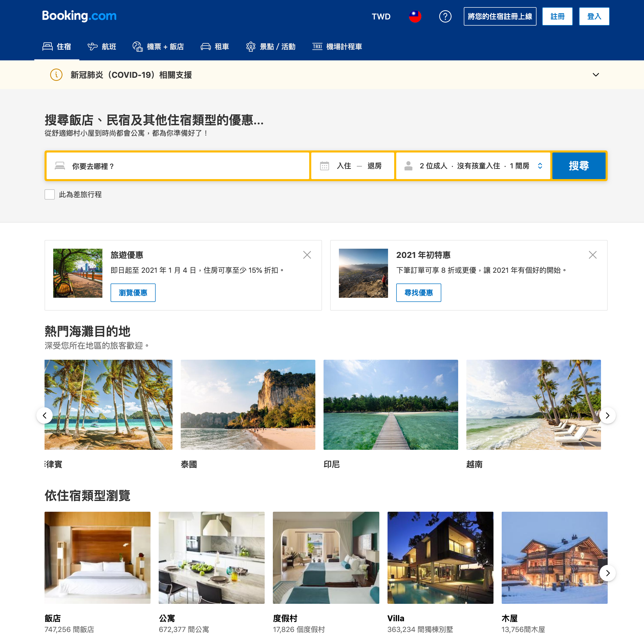Click the calendar icon beside 入住
This screenshot has width=644, height=644.
tap(325, 165)
